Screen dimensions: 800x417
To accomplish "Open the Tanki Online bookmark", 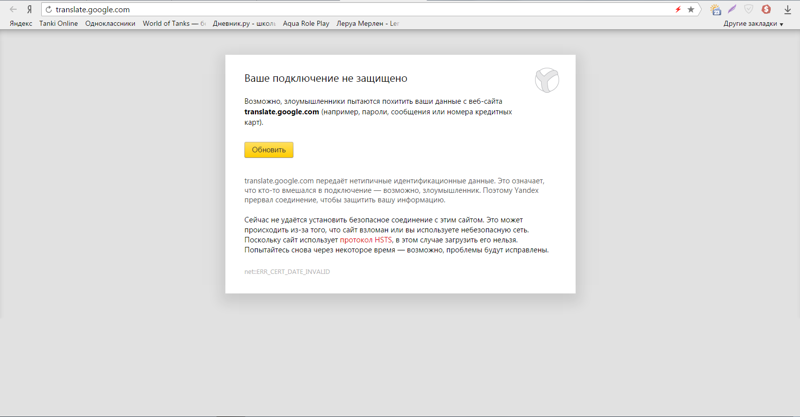I will click(x=58, y=23).
